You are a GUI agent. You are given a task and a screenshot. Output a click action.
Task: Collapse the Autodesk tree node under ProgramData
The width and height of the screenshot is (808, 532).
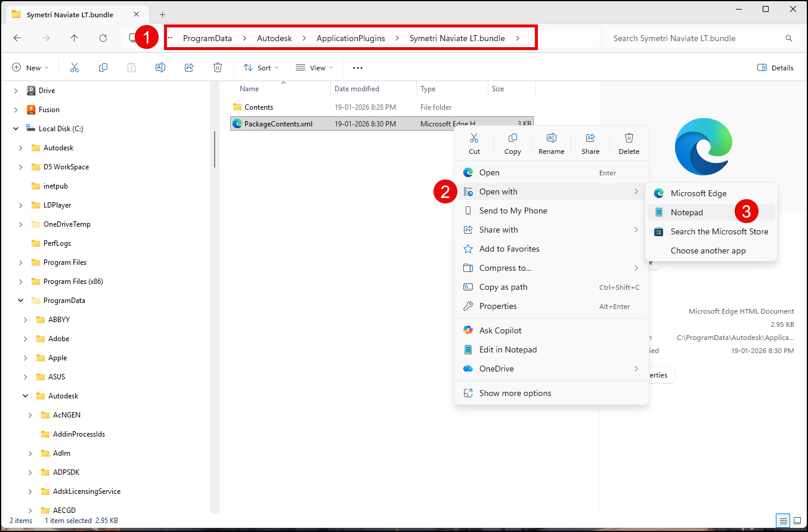point(25,396)
